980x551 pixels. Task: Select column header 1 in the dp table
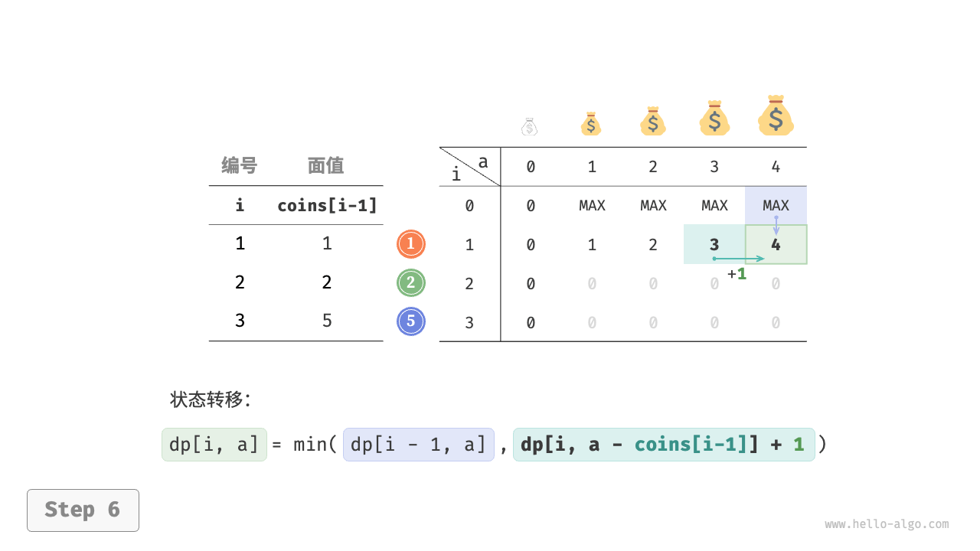[592, 167]
